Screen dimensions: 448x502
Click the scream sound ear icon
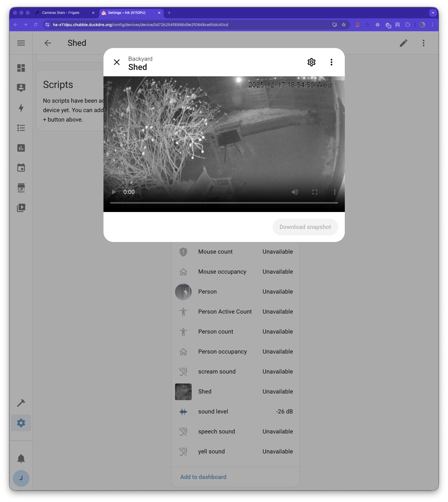click(183, 372)
